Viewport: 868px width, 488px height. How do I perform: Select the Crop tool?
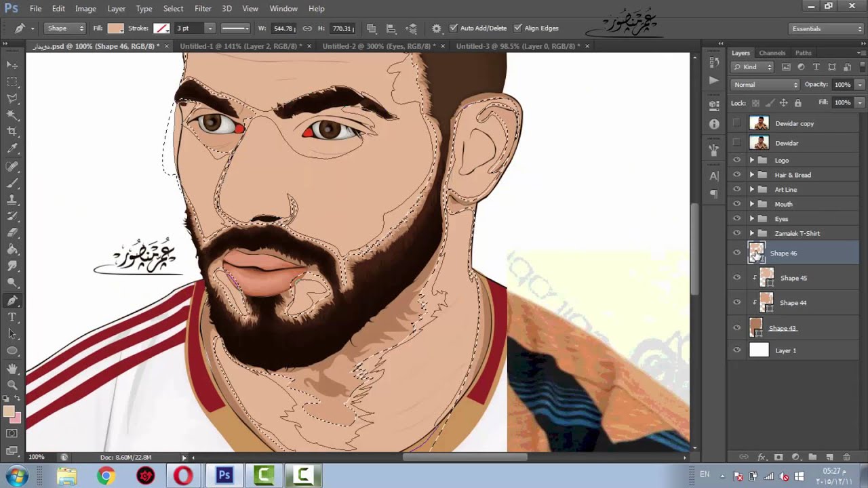coord(12,131)
